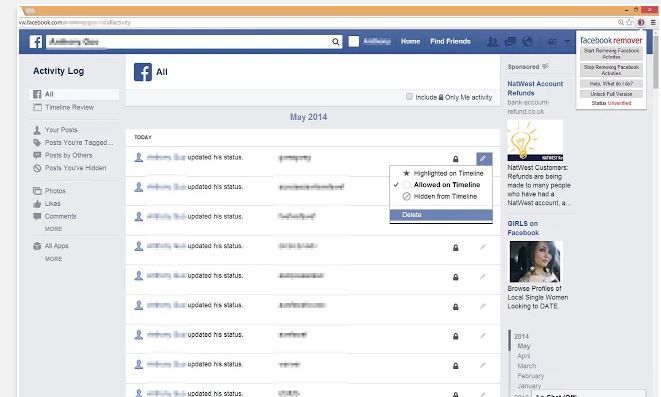Viewport: 661px width, 397px height.
Task: Click the lock icon beside the highlighted blue pencil
Action: [456, 159]
